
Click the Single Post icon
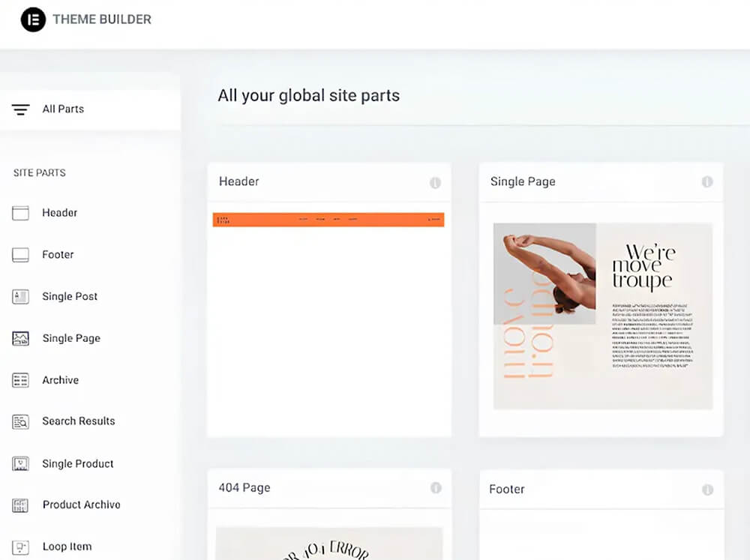click(20, 297)
